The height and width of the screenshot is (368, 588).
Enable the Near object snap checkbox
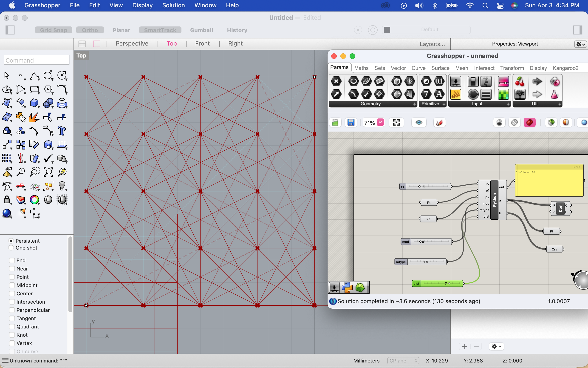click(12, 269)
